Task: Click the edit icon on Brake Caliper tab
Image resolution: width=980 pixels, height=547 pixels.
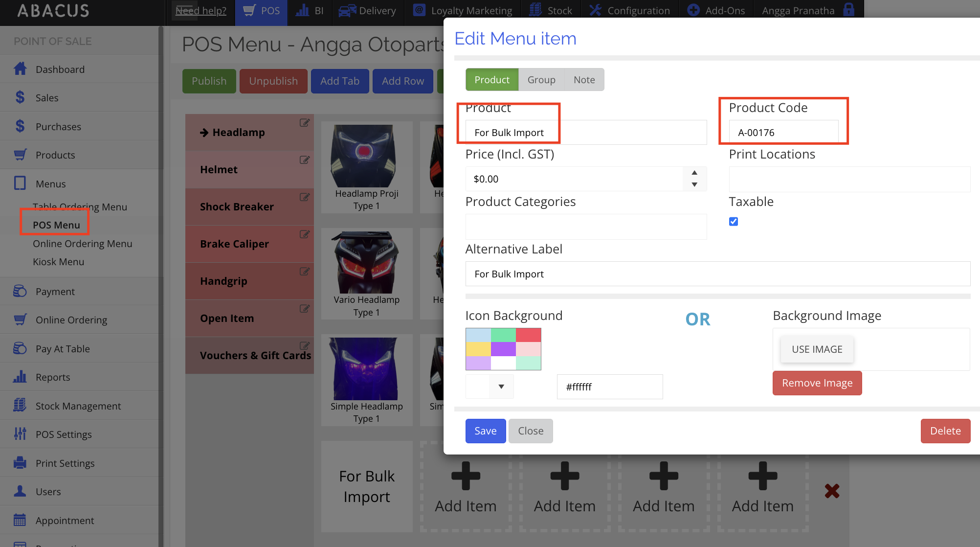Action: pyautogui.click(x=304, y=234)
